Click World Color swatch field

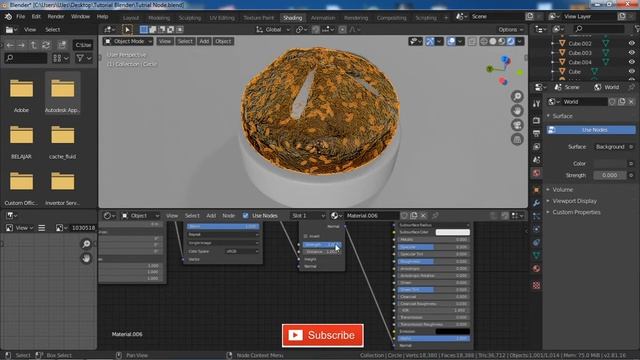[610, 163]
